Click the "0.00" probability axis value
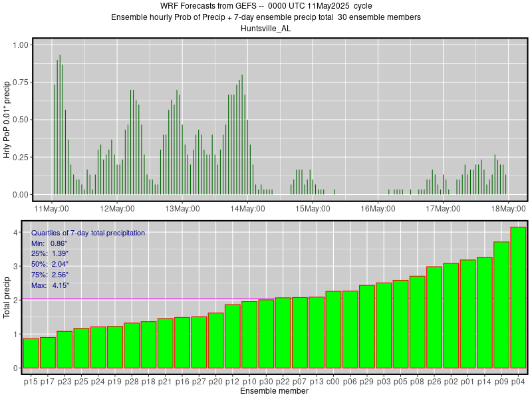Screen dimensions: 532x399 click(x=21, y=195)
